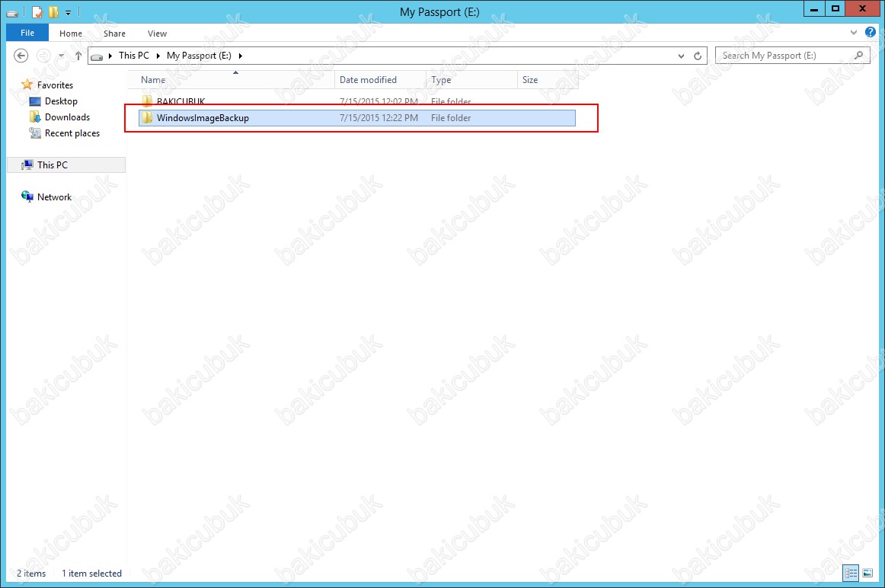
Task: Click the Downloads folder icon
Action: [x=35, y=117]
